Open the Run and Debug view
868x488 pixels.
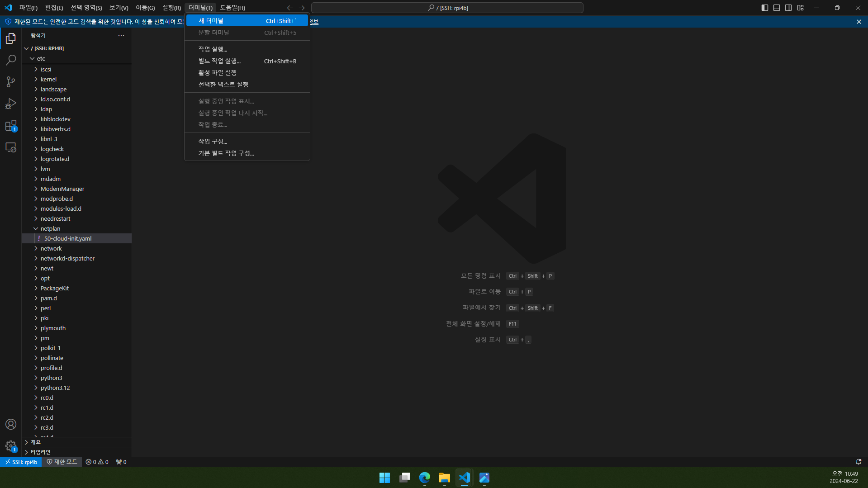click(x=11, y=104)
